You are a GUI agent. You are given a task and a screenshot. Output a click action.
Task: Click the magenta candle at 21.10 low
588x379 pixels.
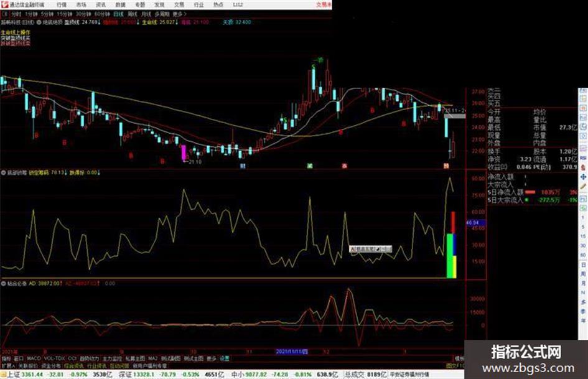184,152
